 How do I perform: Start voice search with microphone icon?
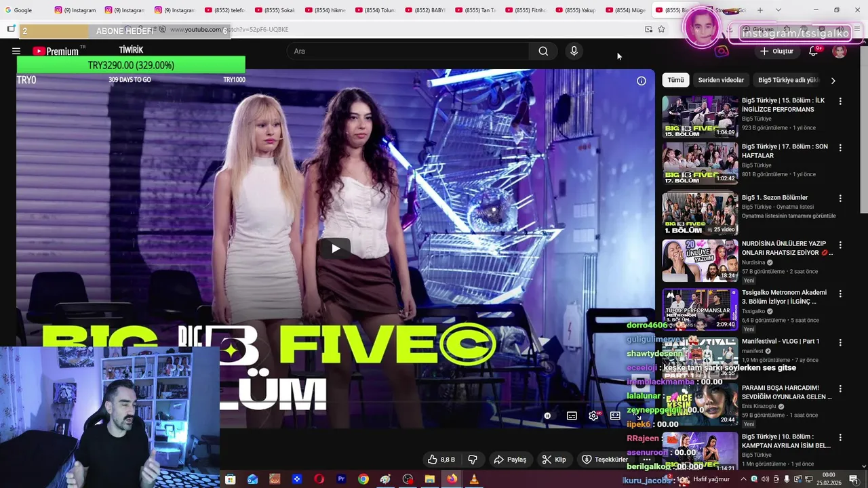pos(574,51)
